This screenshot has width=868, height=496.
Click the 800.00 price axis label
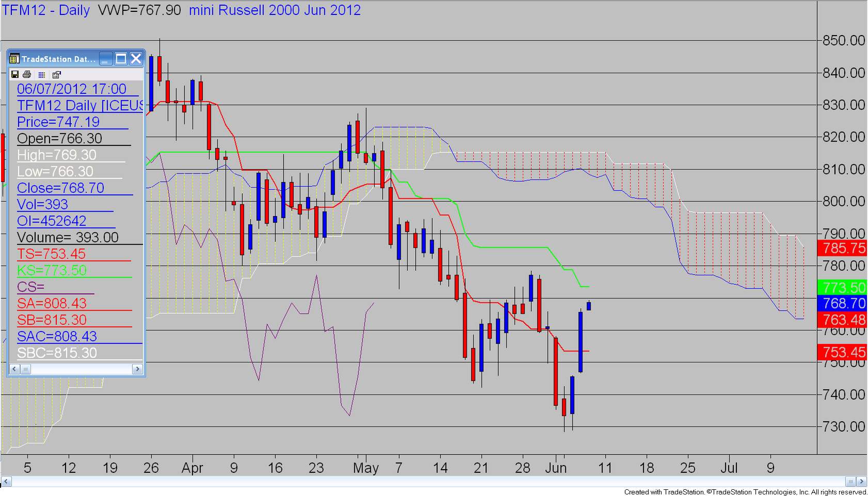tap(844, 201)
